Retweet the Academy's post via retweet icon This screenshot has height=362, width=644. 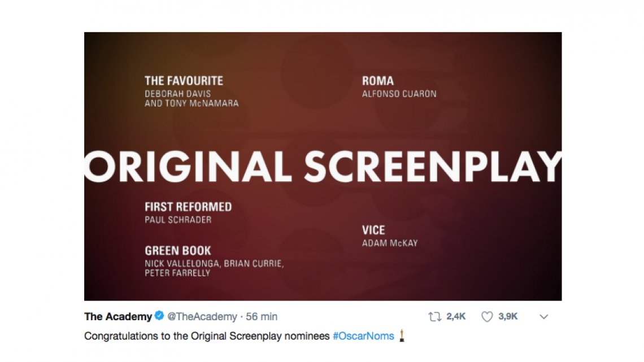433,317
